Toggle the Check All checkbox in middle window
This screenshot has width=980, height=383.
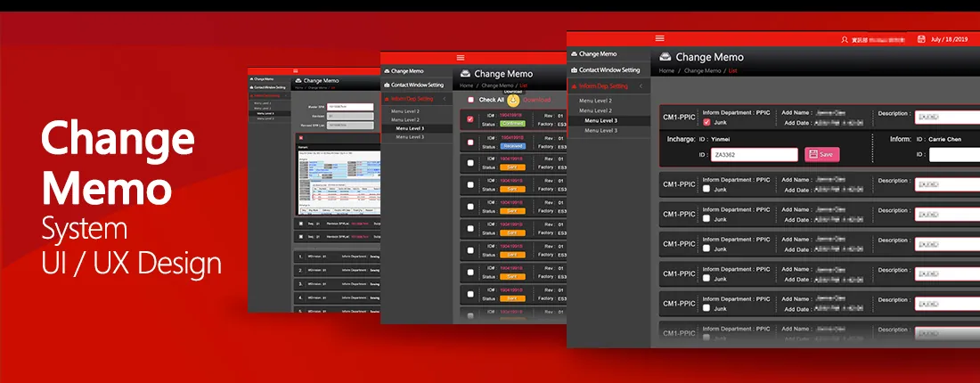click(x=470, y=100)
